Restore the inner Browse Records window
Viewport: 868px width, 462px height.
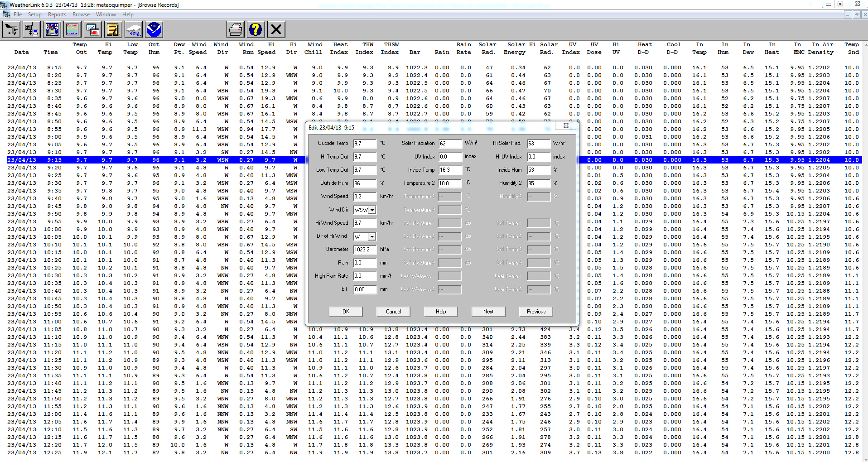[856, 14]
